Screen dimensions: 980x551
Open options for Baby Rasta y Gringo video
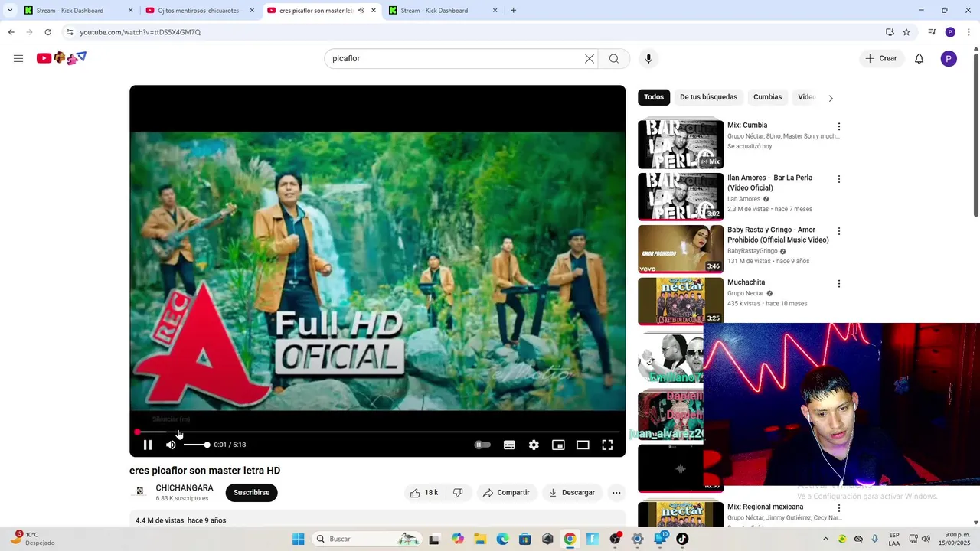point(839,231)
